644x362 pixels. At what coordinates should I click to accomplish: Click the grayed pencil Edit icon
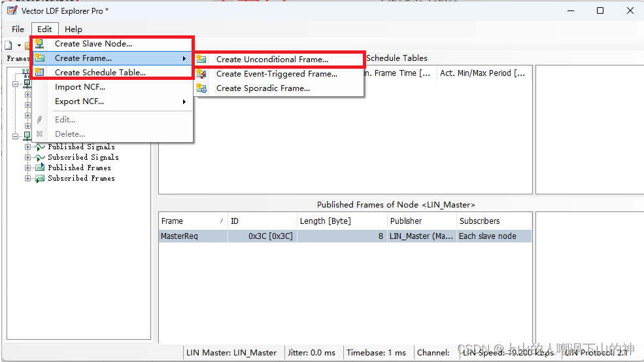[x=39, y=120]
